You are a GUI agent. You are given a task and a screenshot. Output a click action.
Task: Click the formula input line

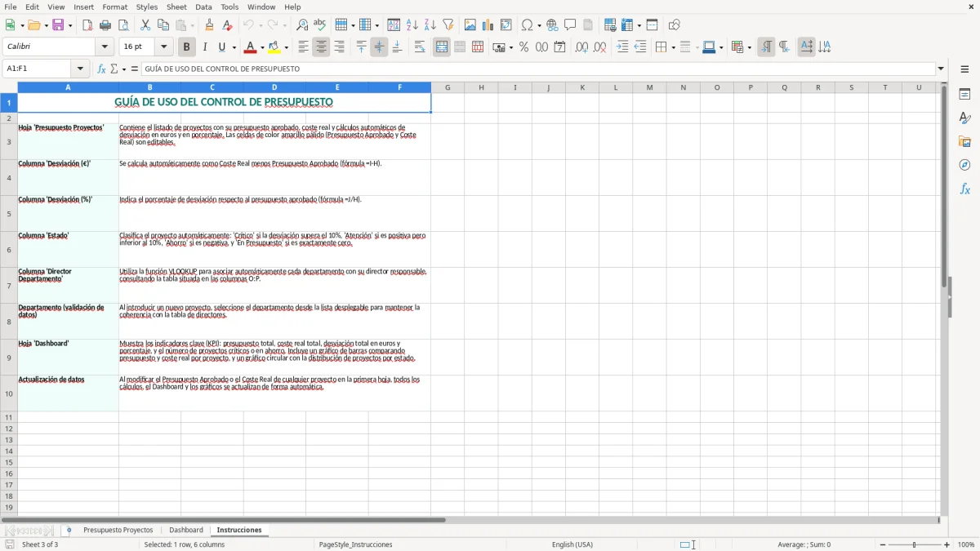538,69
